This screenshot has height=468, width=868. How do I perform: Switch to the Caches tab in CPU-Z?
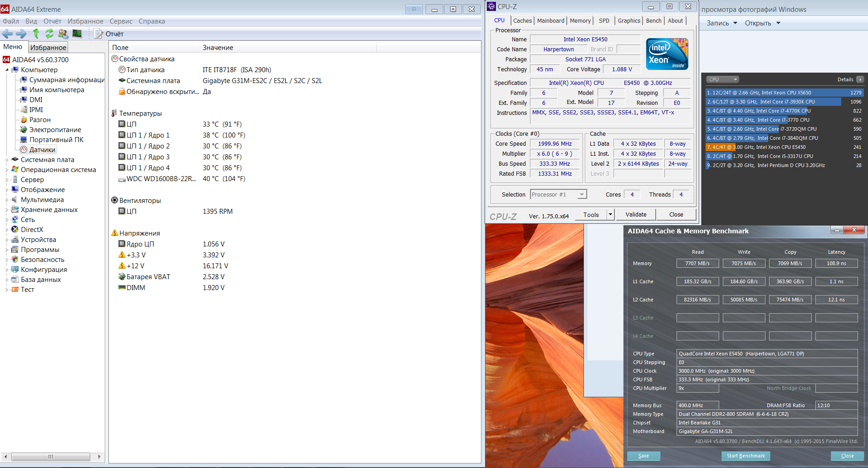tap(523, 20)
